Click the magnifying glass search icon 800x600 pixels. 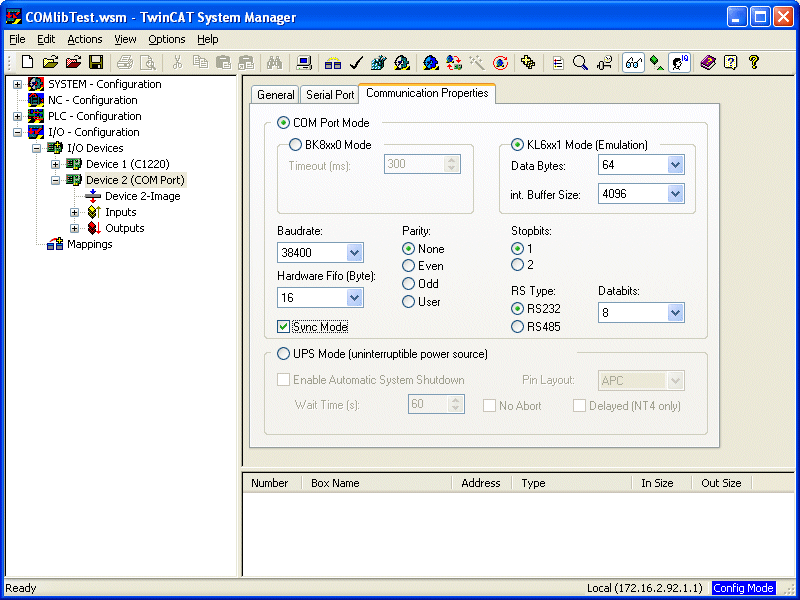pyautogui.click(x=581, y=63)
